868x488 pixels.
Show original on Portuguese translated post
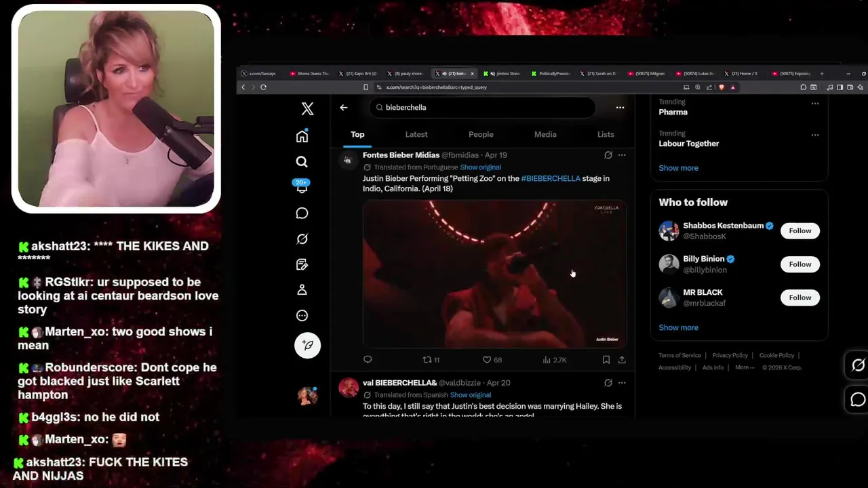(480, 167)
